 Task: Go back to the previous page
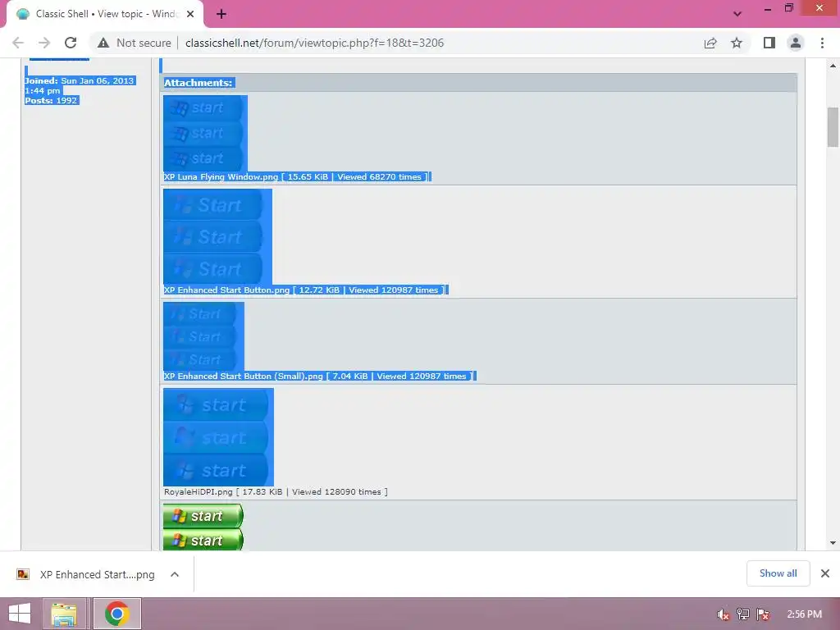(x=18, y=43)
